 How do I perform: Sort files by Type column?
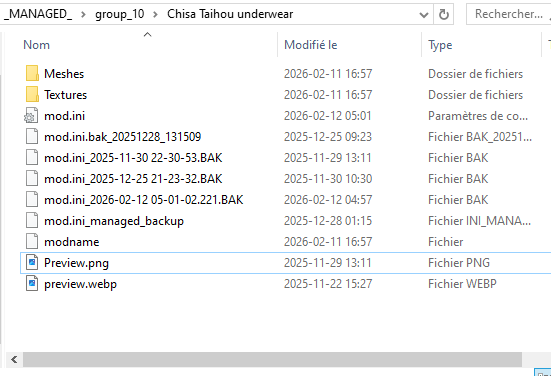click(x=440, y=45)
